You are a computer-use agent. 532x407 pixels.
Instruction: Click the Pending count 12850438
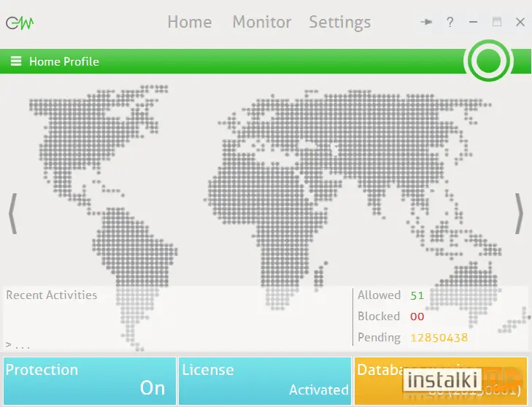click(x=439, y=338)
